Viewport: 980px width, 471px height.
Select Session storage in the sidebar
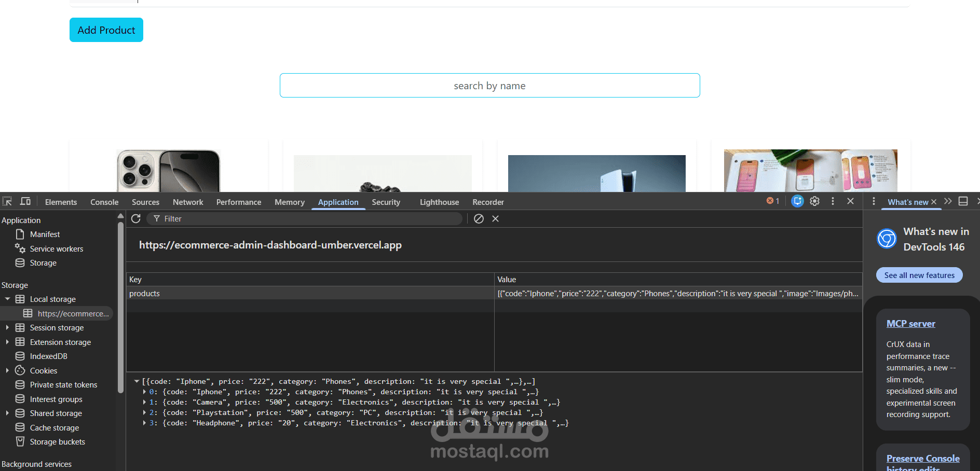[x=57, y=328]
